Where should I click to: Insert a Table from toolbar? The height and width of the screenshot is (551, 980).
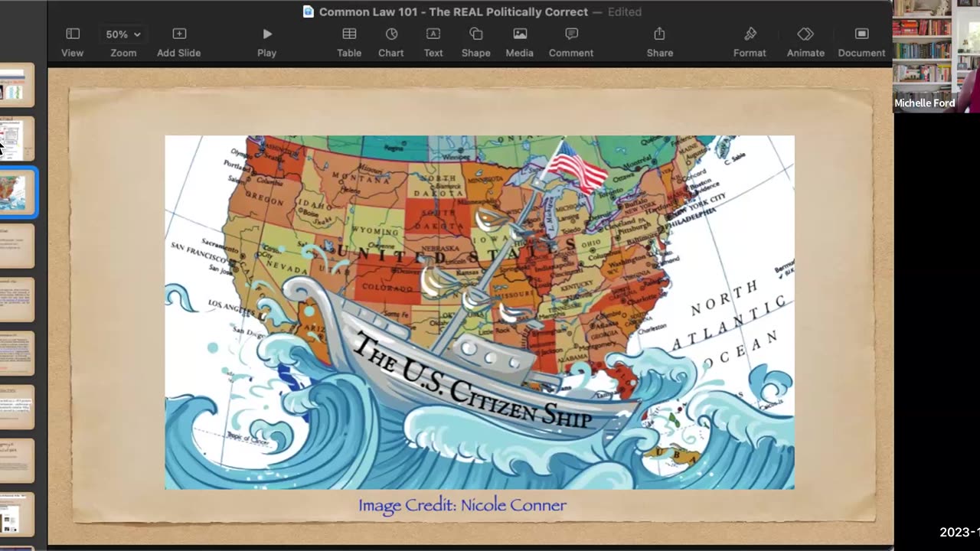[349, 42]
